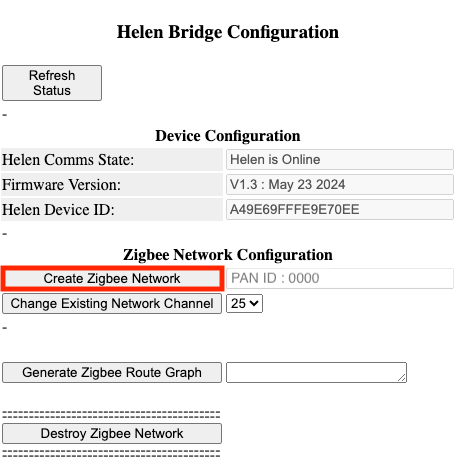The height and width of the screenshot is (471, 455).
Task: Click Change Existing Network Channel button
Action: click(x=112, y=304)
